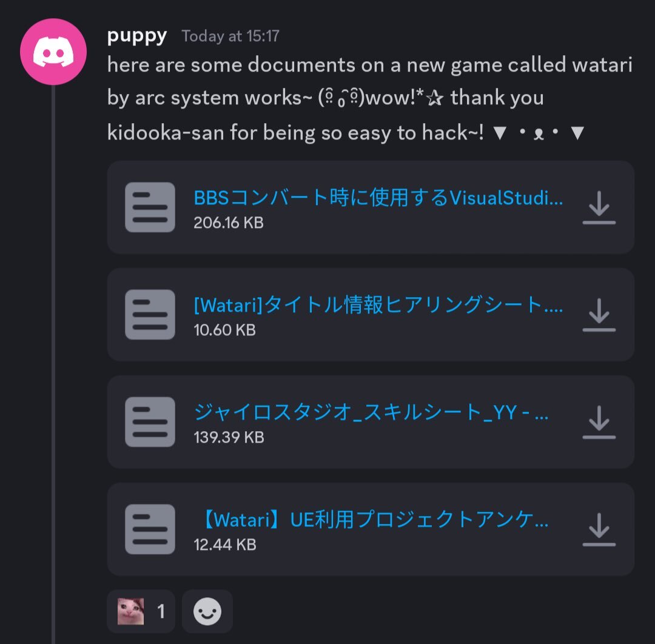Click the message text mentioning arc system works

(370, 98)
